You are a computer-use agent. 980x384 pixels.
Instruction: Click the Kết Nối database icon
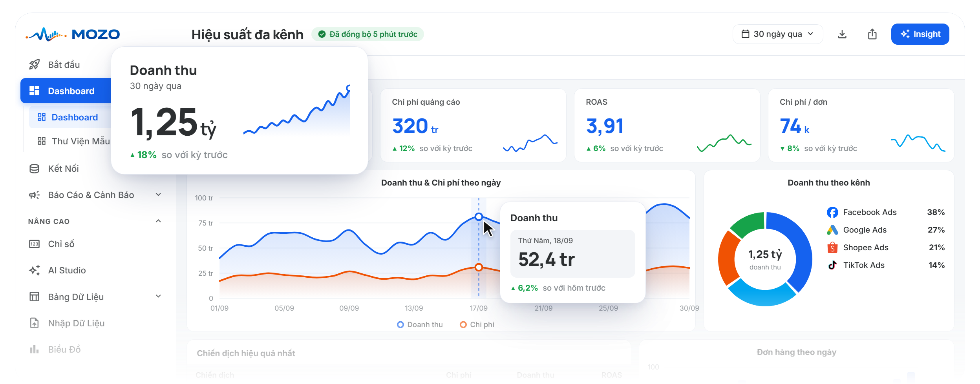click(x=35, y=169)
